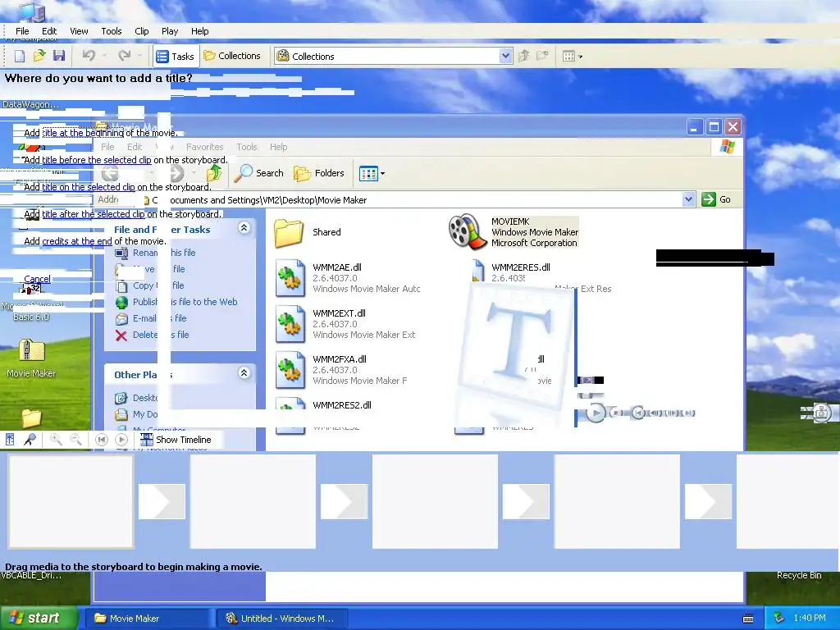The width and height of the screenshot is (840, 630).
Task: Open the Movie Maker folder desktop icon
Action: pos(31,352)
